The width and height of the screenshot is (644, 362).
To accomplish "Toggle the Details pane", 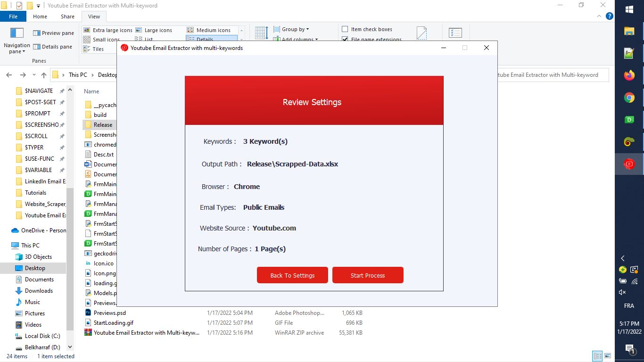I will [52, 47].
